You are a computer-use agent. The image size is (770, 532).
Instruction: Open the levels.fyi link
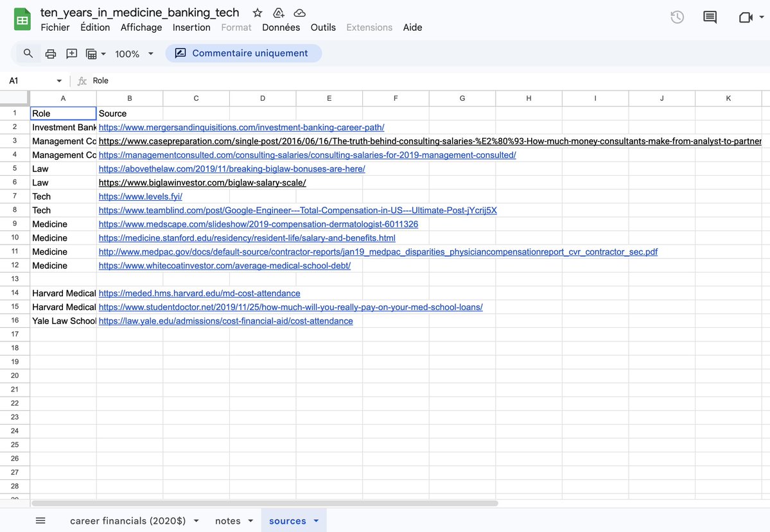(x=141, y=197)
